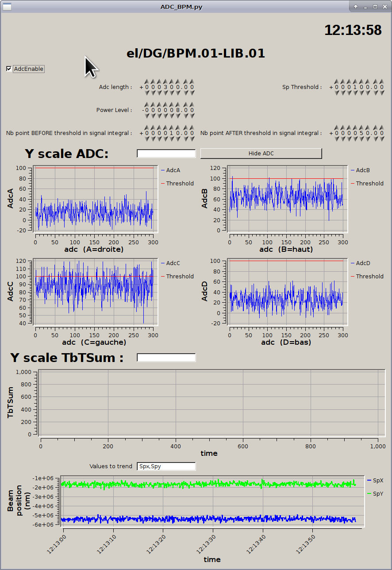Click the keep-above arrow icon in title bar
Viewport: 392px width, 570px height.
pyautogui.click(x=356, y=7)
